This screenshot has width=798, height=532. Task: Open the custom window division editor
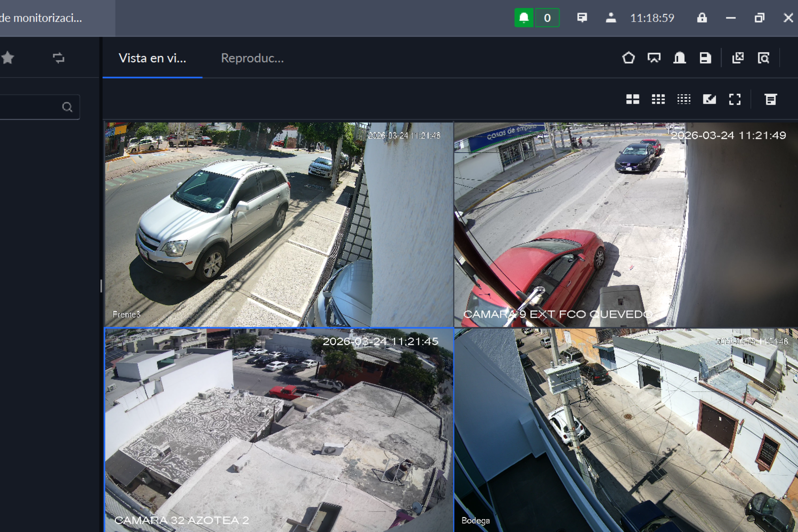(709, 99)
